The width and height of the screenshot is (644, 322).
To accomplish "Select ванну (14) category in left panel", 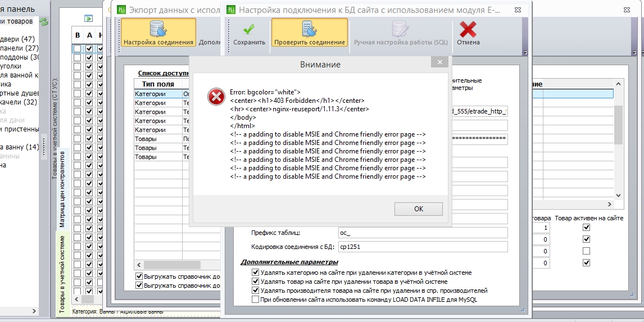I will coord(19,147).
